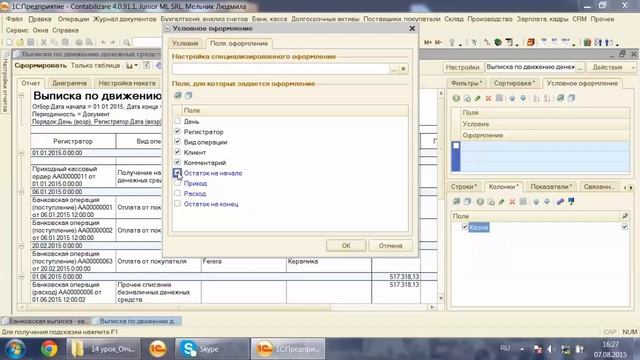Switch to the Сортировка tab
Screen dimensions: 640x360
(x=514, y=83)
